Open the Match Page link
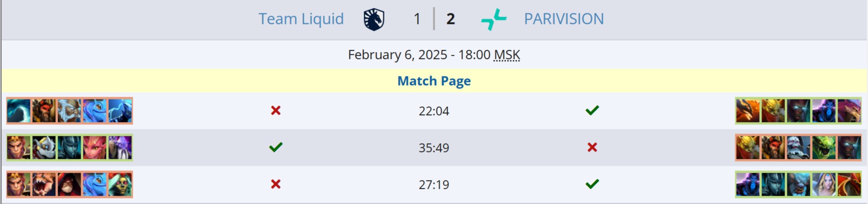The width and height of the screenshot is (868, 204). click(x=434, y=81)
